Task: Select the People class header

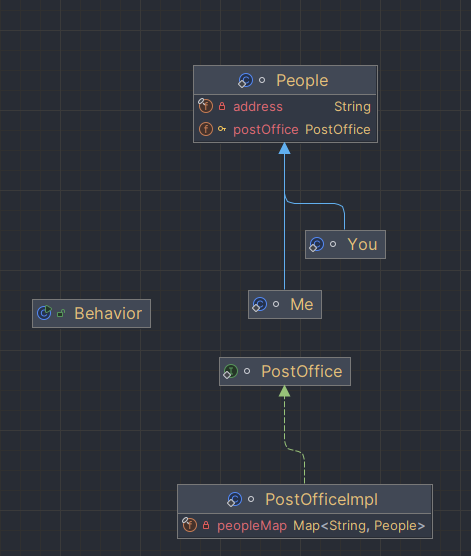Action: click(285, 80)
